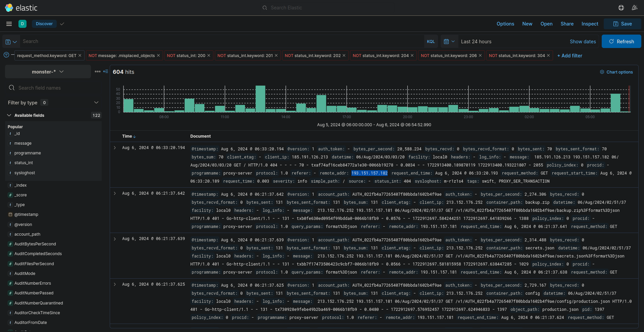
Task: Click the tallest histogram bar near 12:30
Action: (x=260, y=99)
